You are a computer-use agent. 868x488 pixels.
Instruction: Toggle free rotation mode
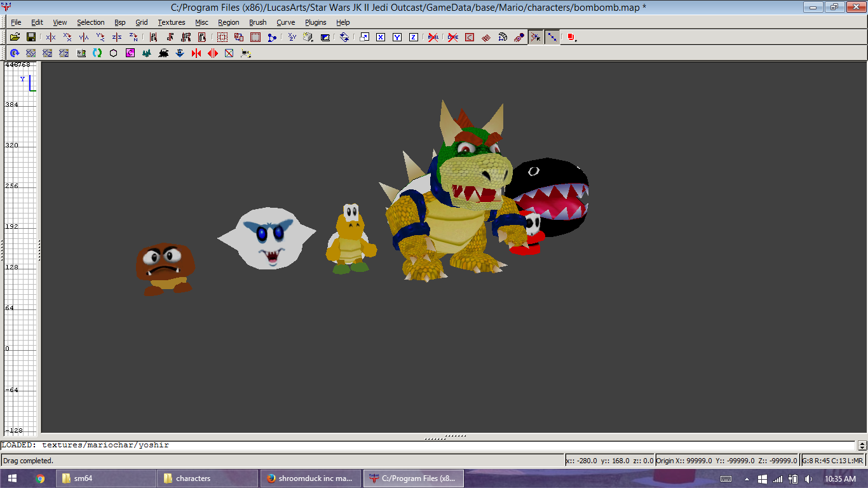[344, 37]
